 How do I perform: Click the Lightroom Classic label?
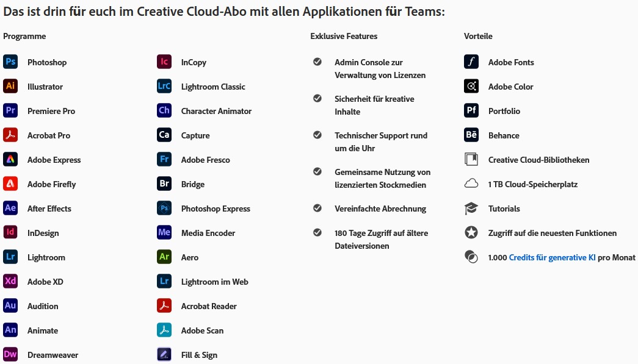tap(213, 87)
